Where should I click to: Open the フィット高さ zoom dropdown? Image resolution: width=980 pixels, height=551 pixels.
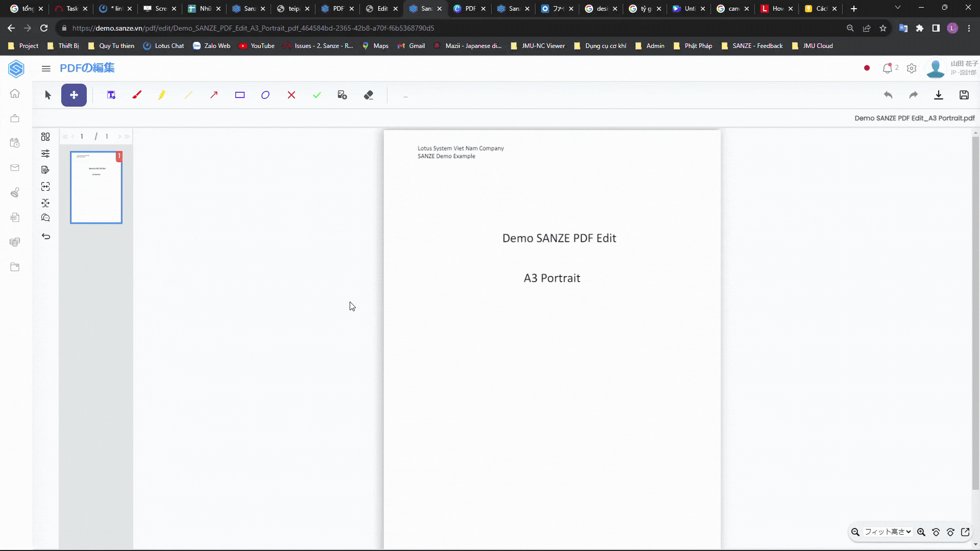click(888, 532)
